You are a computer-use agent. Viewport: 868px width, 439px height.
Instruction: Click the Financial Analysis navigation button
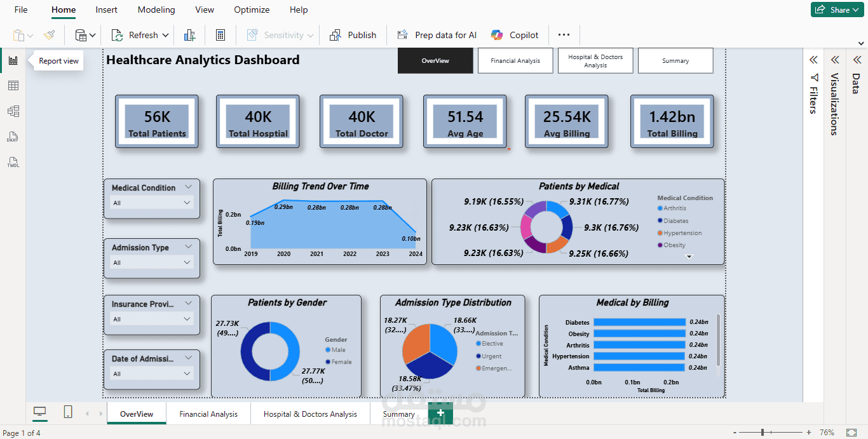click(515, 61)
